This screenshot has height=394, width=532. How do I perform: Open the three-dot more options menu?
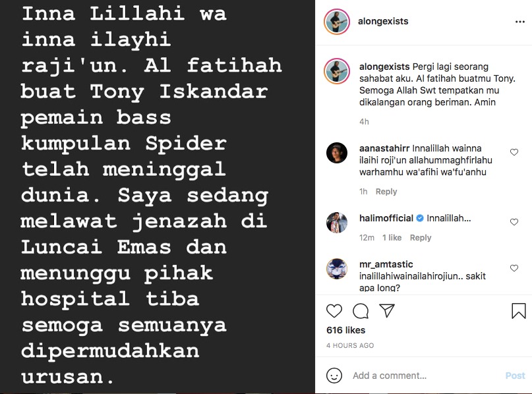(x=519, y=22)
